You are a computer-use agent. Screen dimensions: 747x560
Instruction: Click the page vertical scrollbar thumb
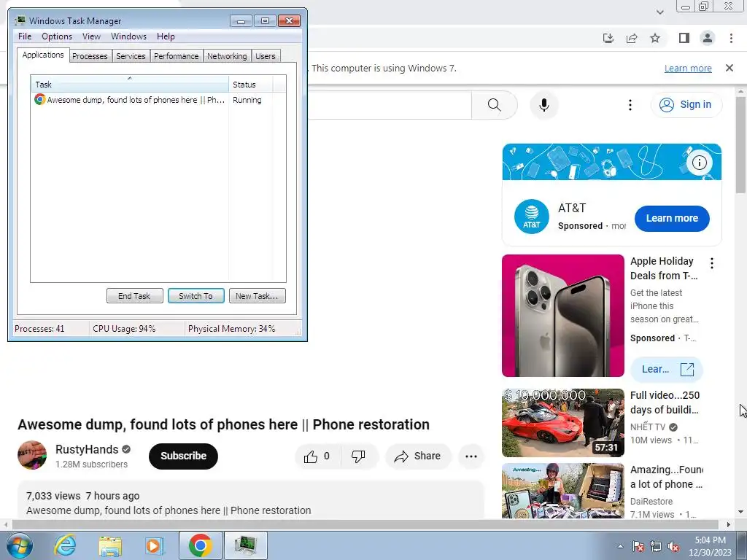tap(740, 145)
